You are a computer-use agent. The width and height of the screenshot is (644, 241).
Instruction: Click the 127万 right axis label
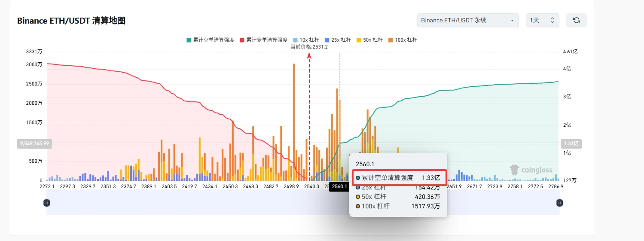coord(570,180)
